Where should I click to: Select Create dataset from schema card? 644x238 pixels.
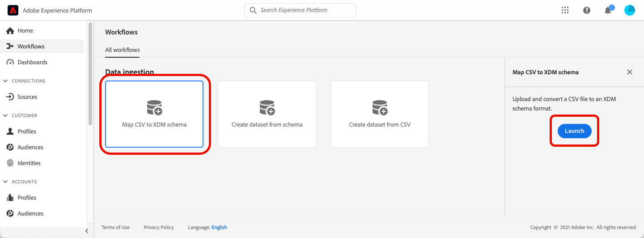coord(267,114)
